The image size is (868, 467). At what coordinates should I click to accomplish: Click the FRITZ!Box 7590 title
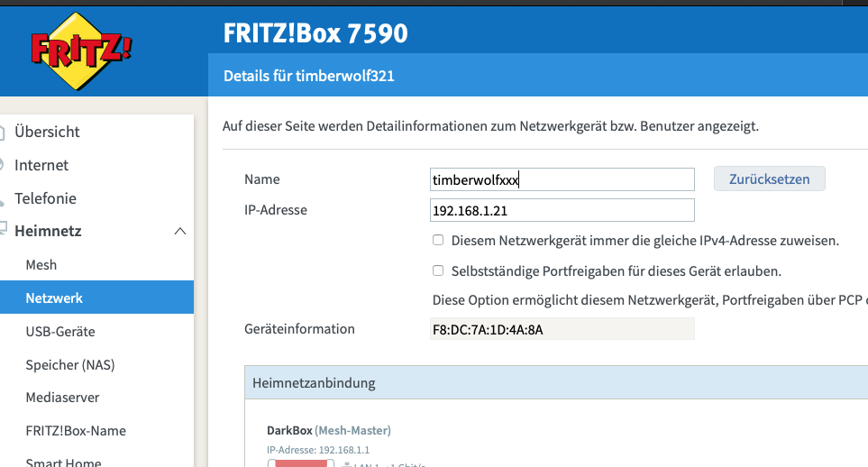[x=315, y=32]
